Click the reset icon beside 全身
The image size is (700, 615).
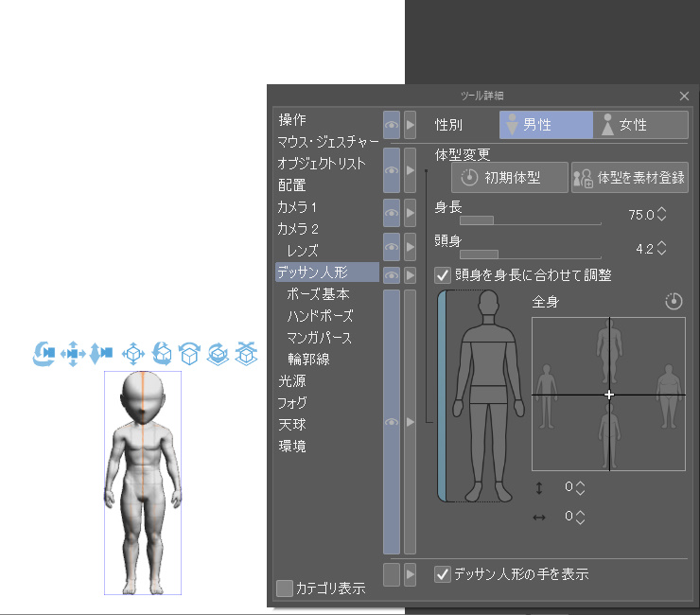tap(674, 302)
